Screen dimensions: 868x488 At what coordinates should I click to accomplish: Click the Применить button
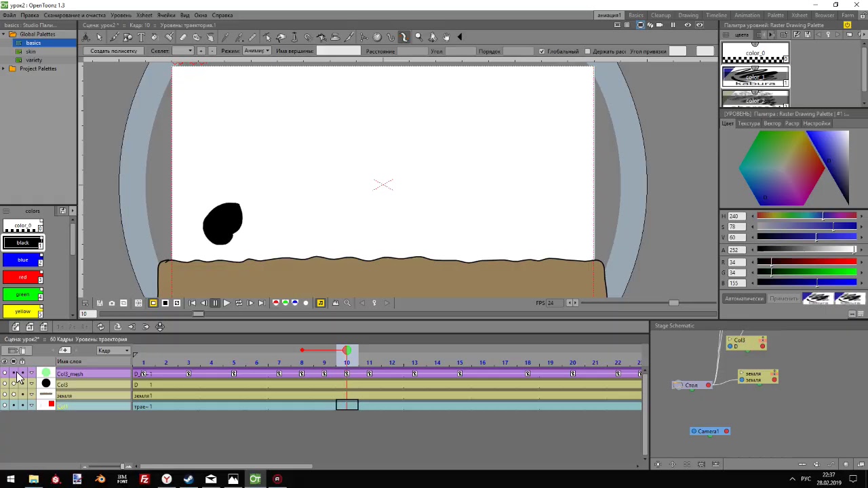pyautogui.click(x=783, y=298)
